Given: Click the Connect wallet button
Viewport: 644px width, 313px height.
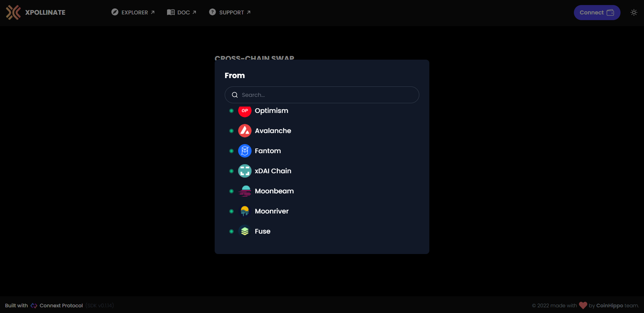Looking at the screenshot, I should (x=597, y=12).
